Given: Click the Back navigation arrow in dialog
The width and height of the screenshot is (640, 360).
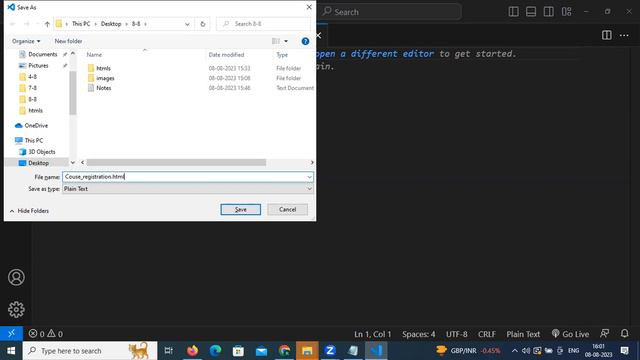Looking at the screenshot, I should pyautogui.click(x=12, y=24).
